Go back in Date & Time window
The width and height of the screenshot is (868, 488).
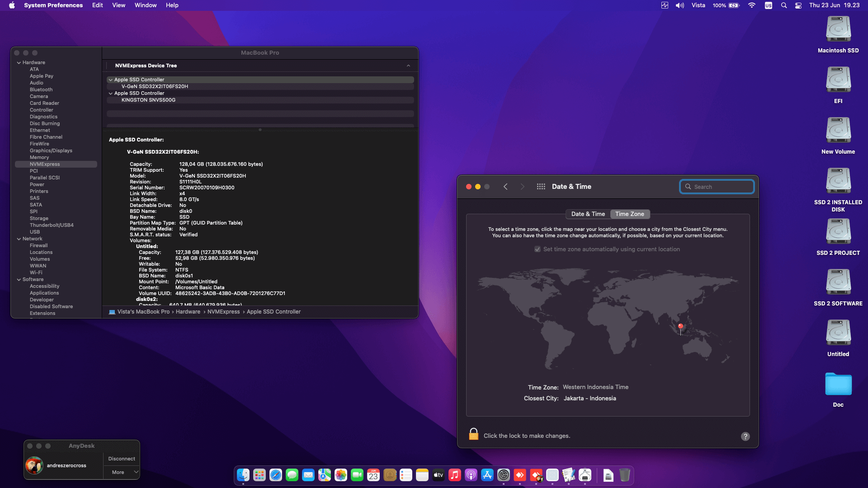tap(505, 187)
